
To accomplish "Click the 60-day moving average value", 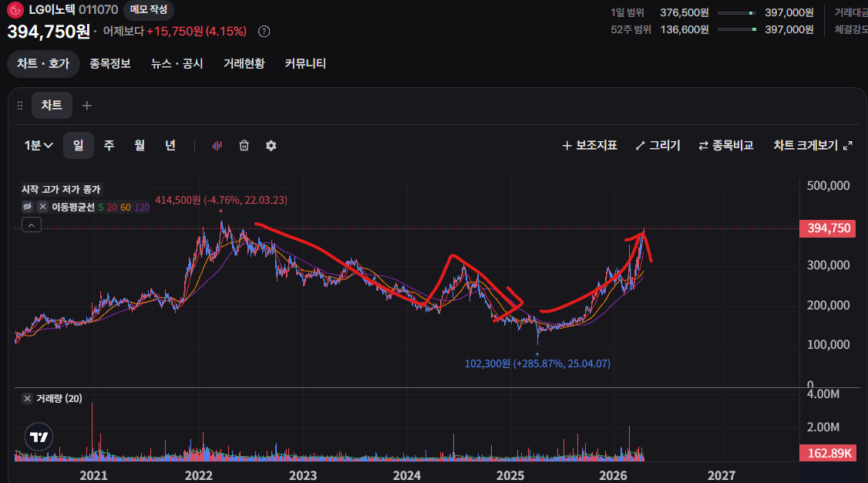I will [x=126, y=207].
